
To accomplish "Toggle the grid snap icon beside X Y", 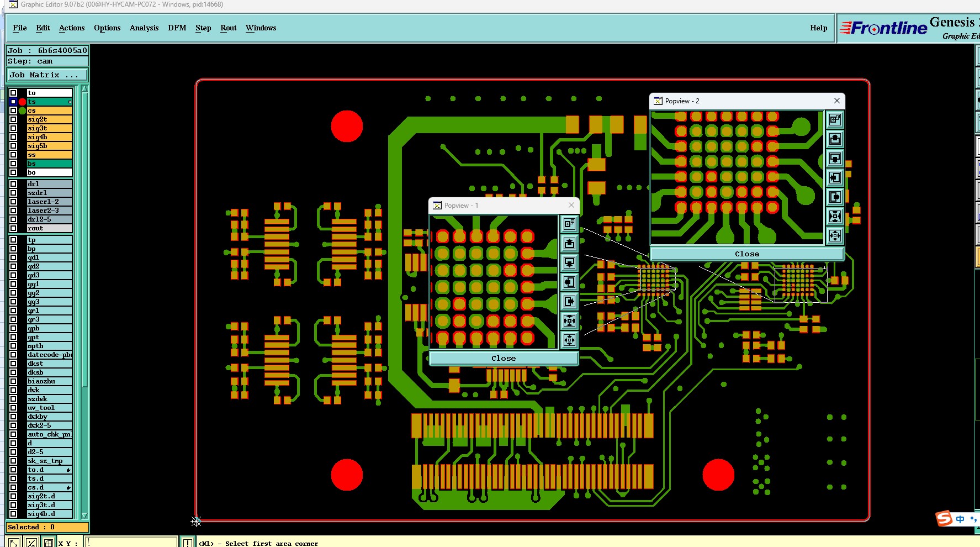I will pyautogui.click(x=49, y=543).
